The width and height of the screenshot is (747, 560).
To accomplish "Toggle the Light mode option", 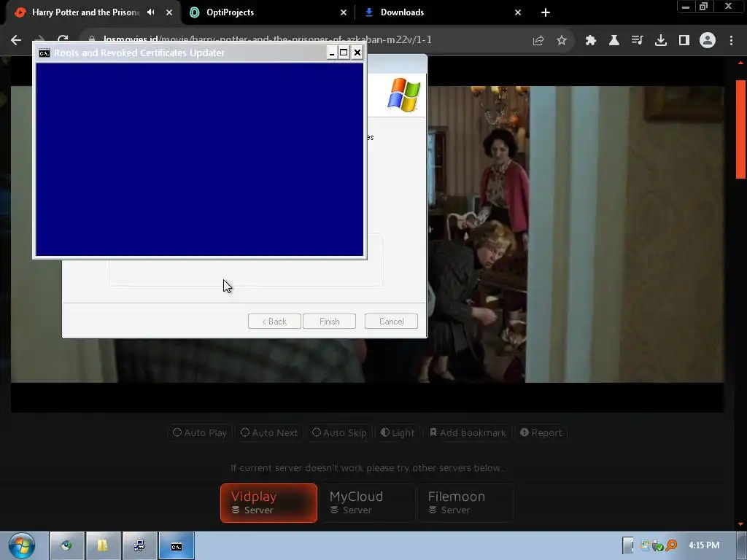I will pos(398,433).
